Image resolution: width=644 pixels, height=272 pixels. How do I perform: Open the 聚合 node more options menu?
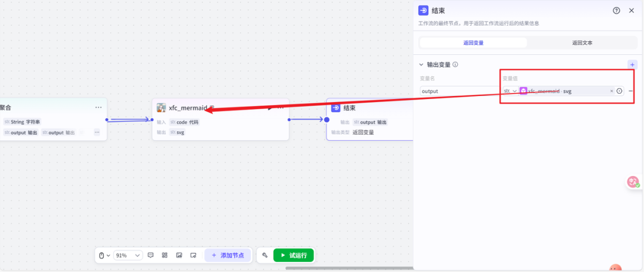[x=98, y=107]
